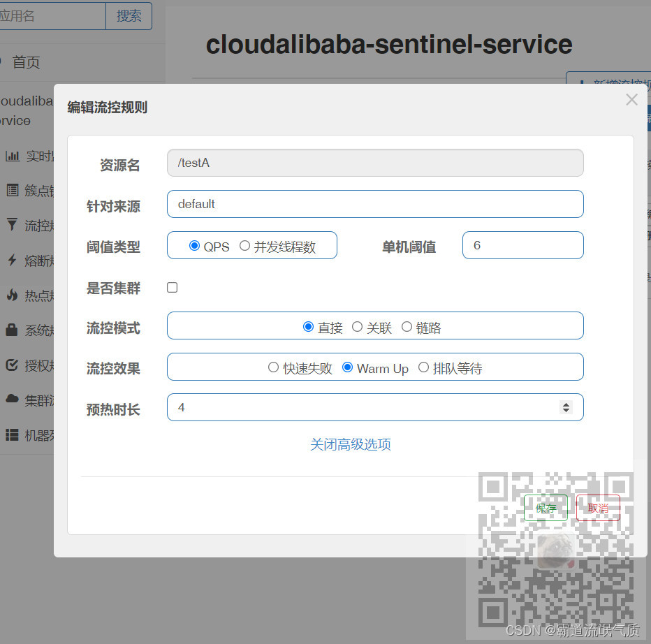This screenshot has width=651, height=644.
Task: Click the 针对来源 field containing default
Action: click(375, 204)
